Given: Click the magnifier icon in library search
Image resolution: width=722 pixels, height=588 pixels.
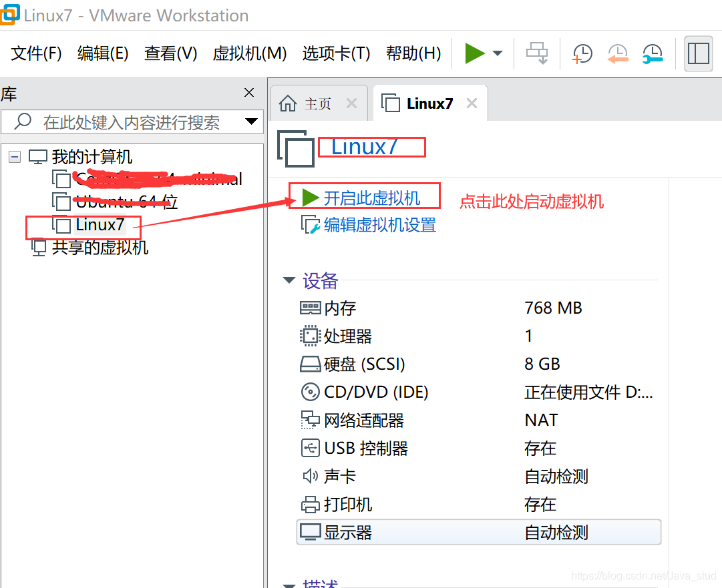Looking at the screenshot, I should (x=23, y=121).
